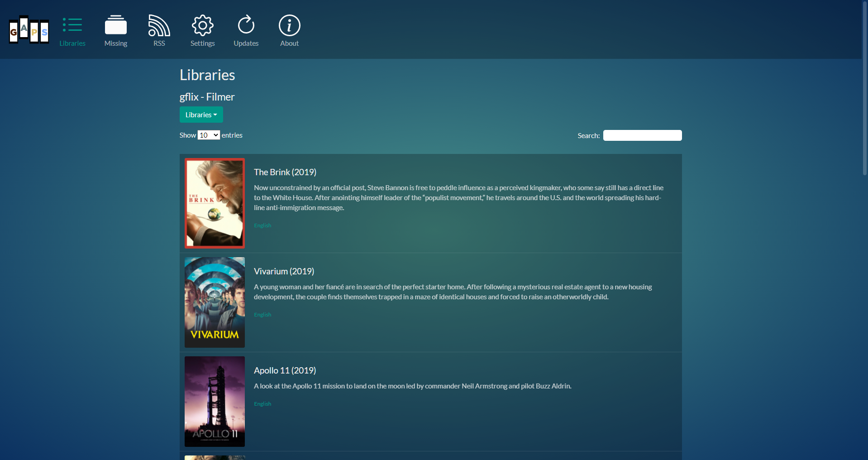Open the Missing movies icon
This screenshot has height=460, width=868.
coord(116,25)
